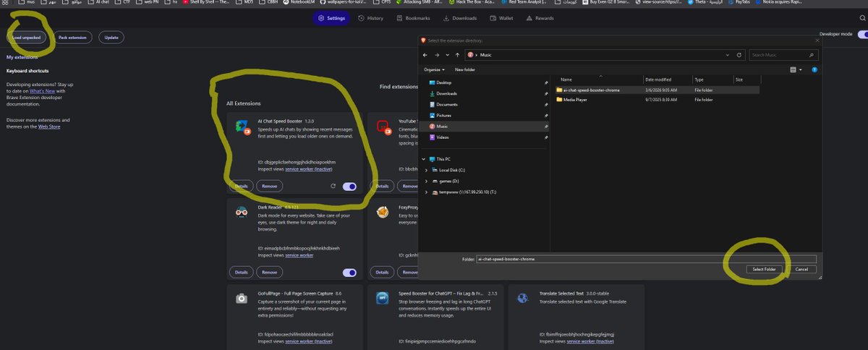Click AI Chat Speed Booster extension icon
This screenshot has width=868, height=350.
pos(243,127)
